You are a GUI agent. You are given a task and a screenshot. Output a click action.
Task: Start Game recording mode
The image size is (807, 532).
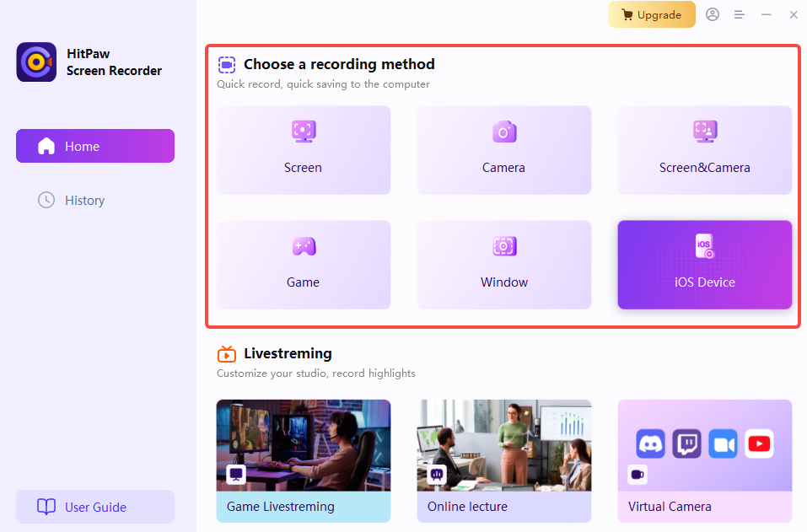[x=303, y=265]
